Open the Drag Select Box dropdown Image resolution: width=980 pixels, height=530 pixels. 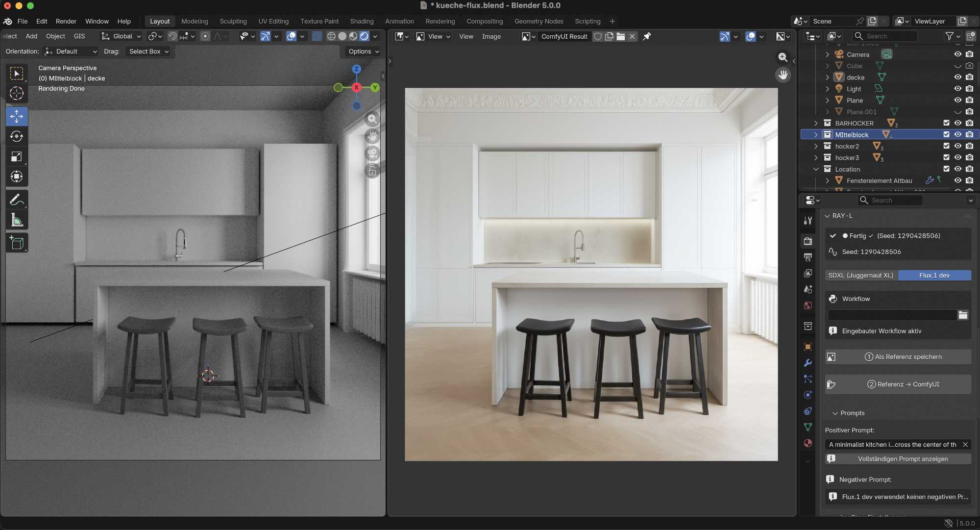[149, 51]
